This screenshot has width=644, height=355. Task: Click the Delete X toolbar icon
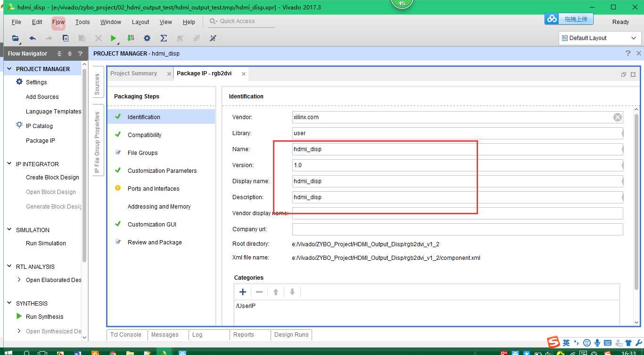98,38
